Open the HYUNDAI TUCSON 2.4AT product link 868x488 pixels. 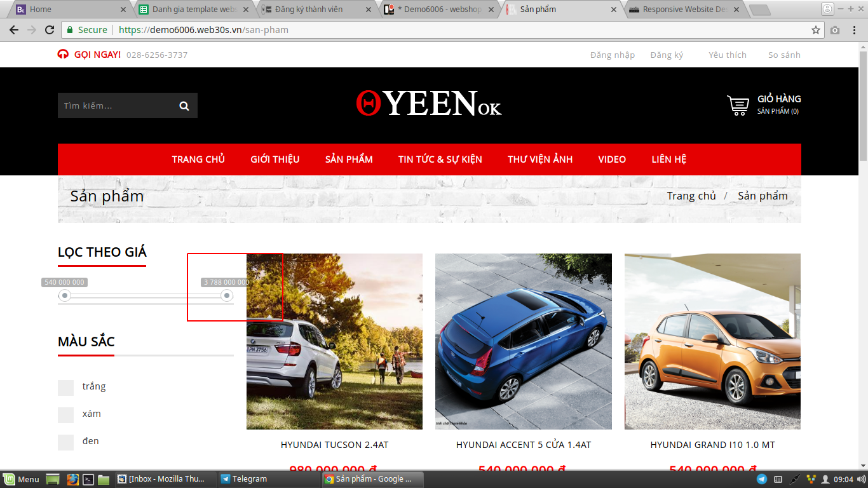coord(334,445)
